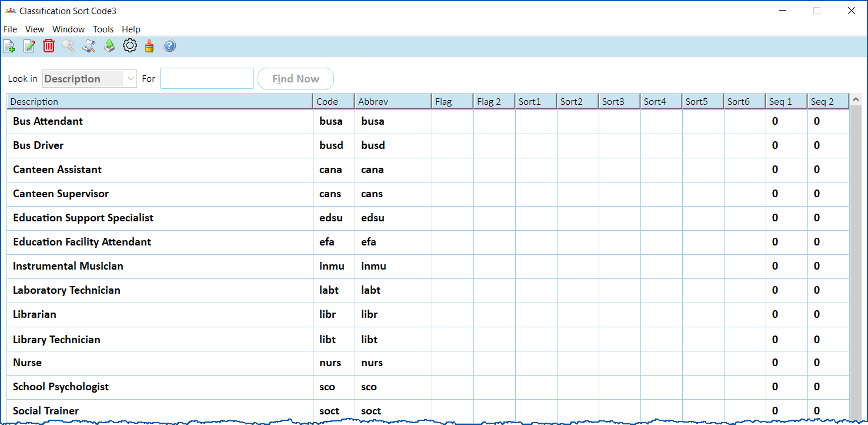Open the Help menu
Image resolution: width=868 pixels, height=425 pixels.
131,29
